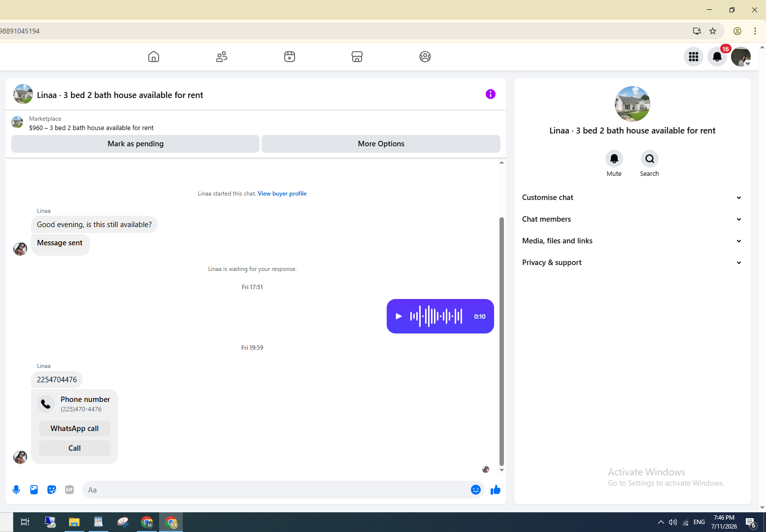Search in conversation using the Search icon
This screenshot has height=532, width=766.
coord(650,159)
